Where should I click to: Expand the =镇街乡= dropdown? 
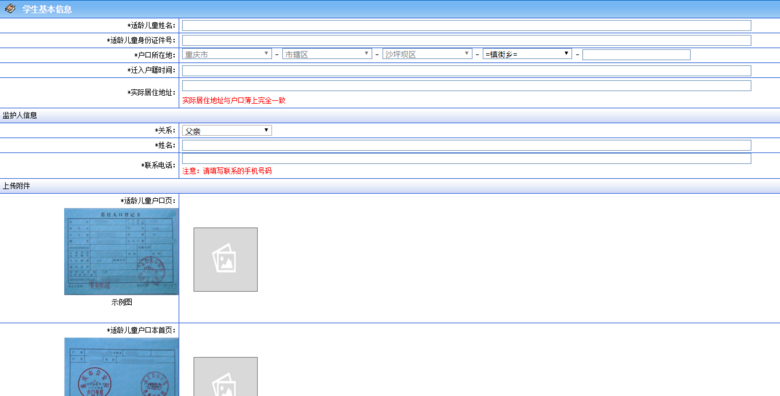click(527, 54)
